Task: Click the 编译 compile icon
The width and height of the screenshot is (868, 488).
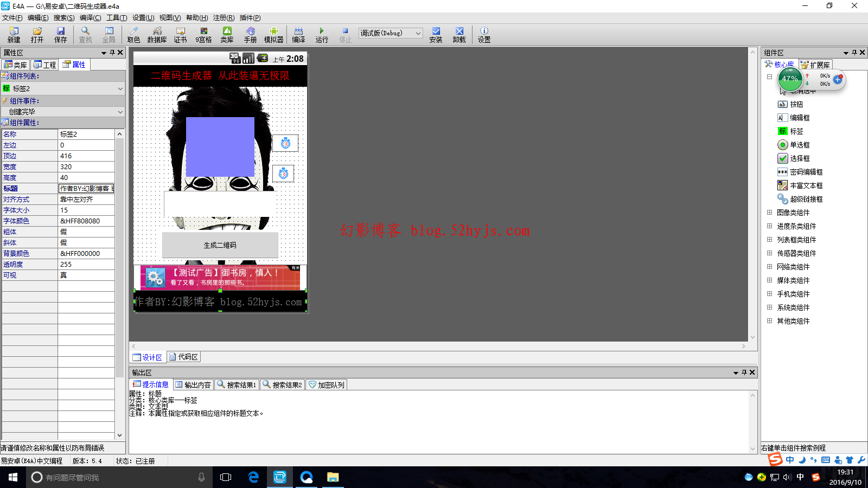Action: point(298,35)
